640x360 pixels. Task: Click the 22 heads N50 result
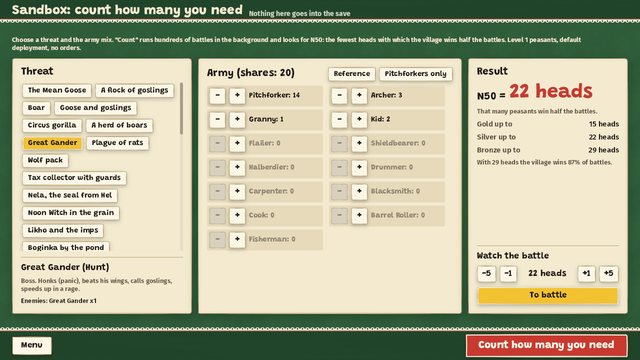click(x=551, y=91)
